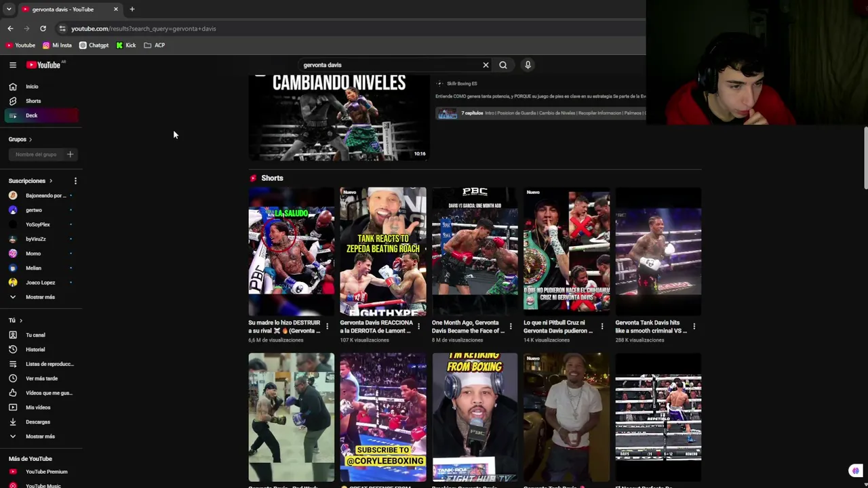Open the Suscripciones three-dot menu

pos(75,181)
